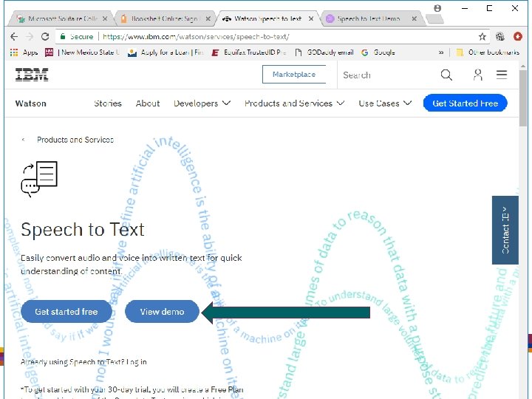The image size is (532, 399).
Task: Click the Watson heading link
Action: (x=30, y=103)
